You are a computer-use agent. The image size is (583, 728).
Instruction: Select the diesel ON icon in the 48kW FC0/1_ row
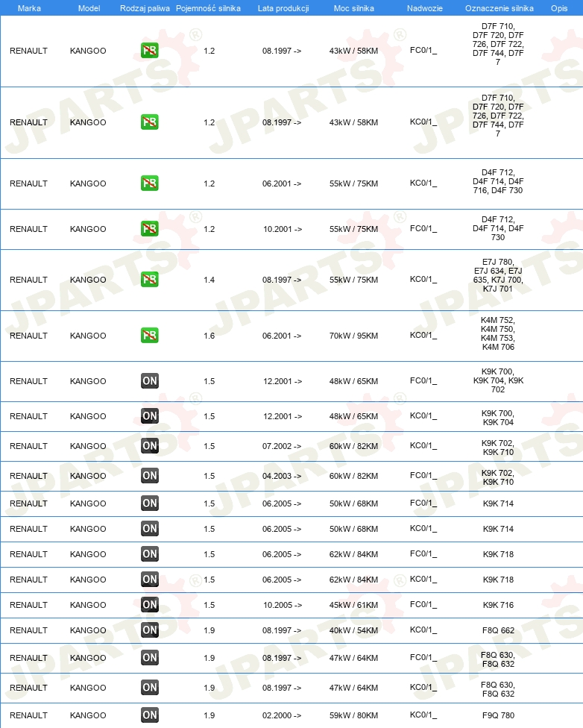coord(149,380)
